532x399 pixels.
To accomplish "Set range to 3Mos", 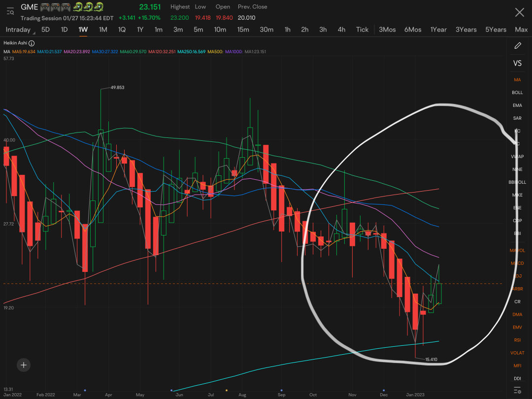I will coord(387,30).
